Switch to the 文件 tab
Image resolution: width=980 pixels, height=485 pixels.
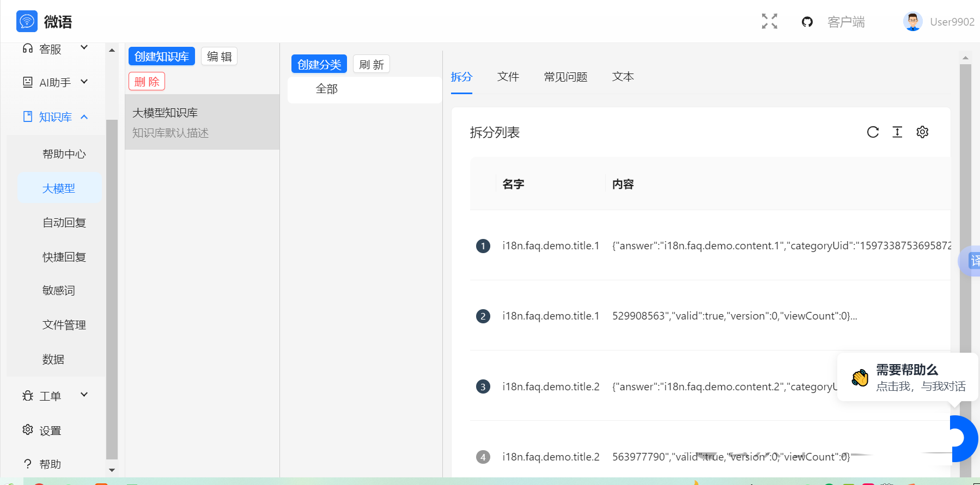(x=508, y=77)
